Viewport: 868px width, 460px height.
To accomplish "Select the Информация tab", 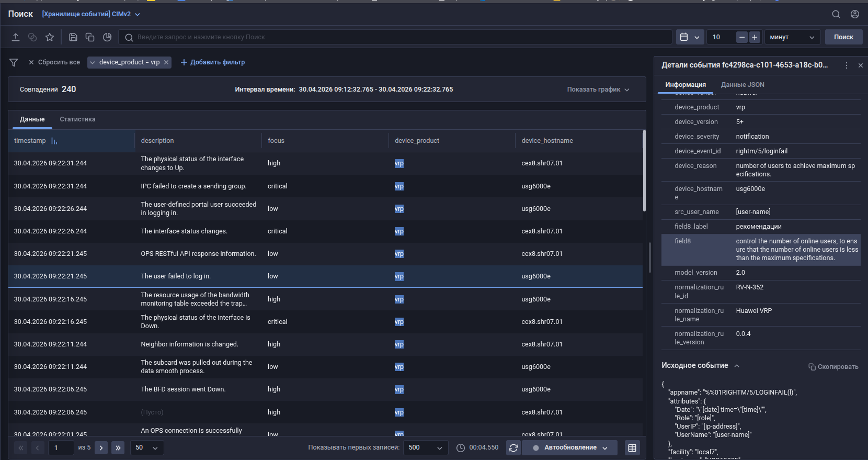I will (x=686, y=85).
